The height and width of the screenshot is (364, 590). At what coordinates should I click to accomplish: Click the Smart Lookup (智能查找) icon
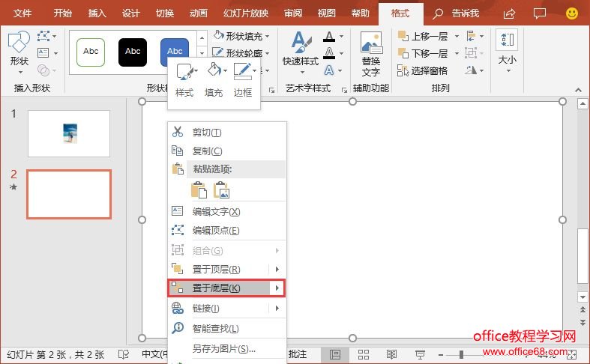tap(178, 328)
